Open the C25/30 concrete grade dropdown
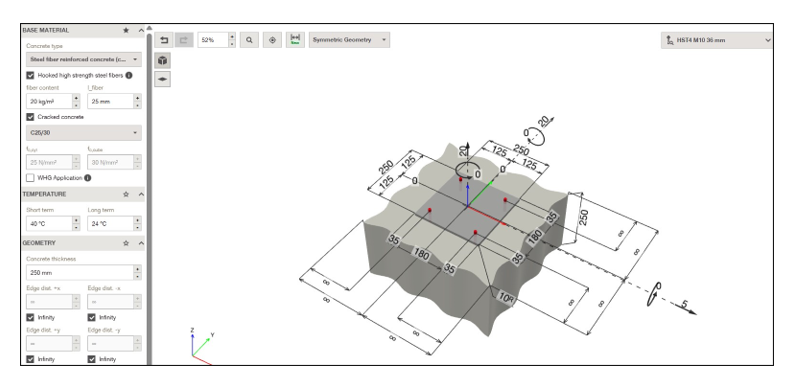Image resolution: width=790 pixels, height=377 pixels. [x=84, y=133]
